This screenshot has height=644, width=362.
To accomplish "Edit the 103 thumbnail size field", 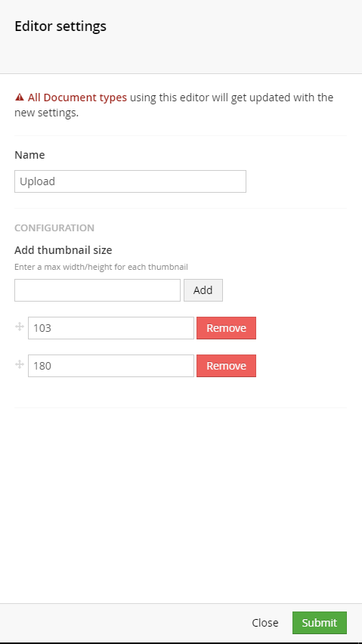I will click(111, 328).
